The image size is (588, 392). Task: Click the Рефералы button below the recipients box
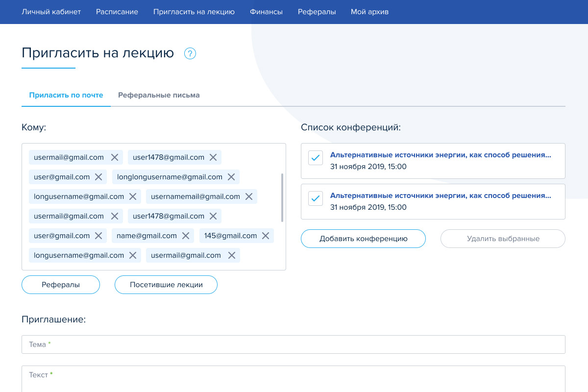tap(61, 285)
